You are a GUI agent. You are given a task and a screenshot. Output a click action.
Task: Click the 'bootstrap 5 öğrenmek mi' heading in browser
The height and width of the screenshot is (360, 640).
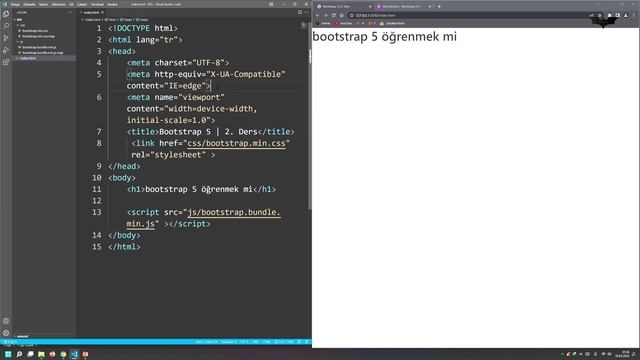(x=384, y=36)
